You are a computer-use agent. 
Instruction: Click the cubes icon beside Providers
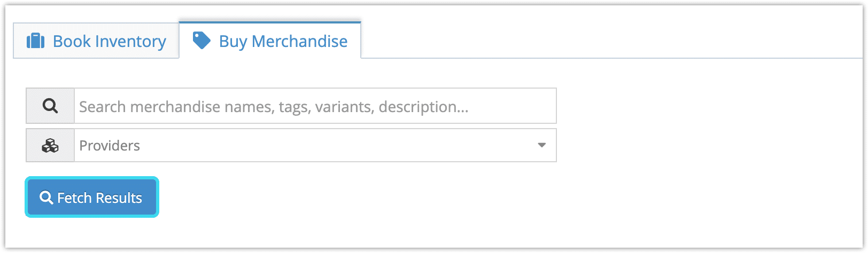click(x=50, y=145)
